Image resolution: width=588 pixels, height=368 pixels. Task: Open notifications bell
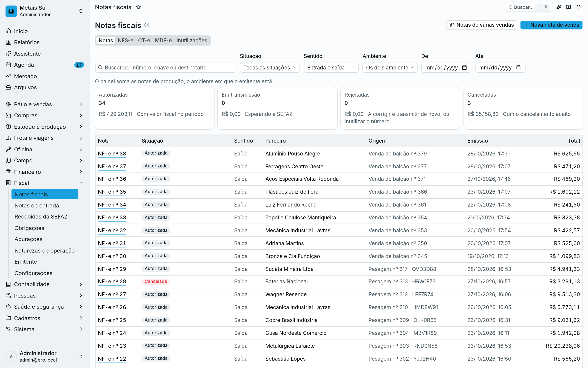[x=579, y=7]
